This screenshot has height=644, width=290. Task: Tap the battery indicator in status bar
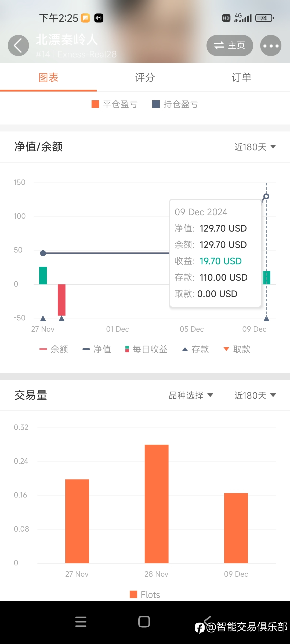tap(264, 18)
